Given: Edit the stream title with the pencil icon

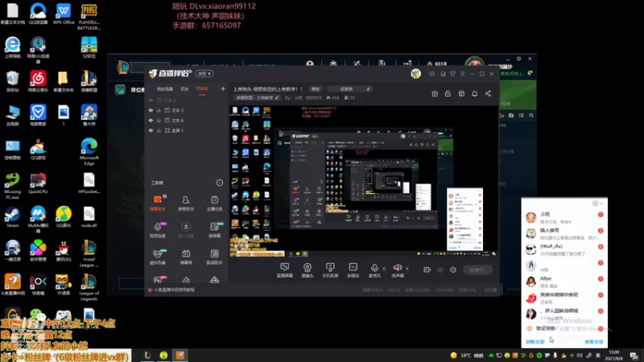Looking at the screenshot, I should coord(369,88).
